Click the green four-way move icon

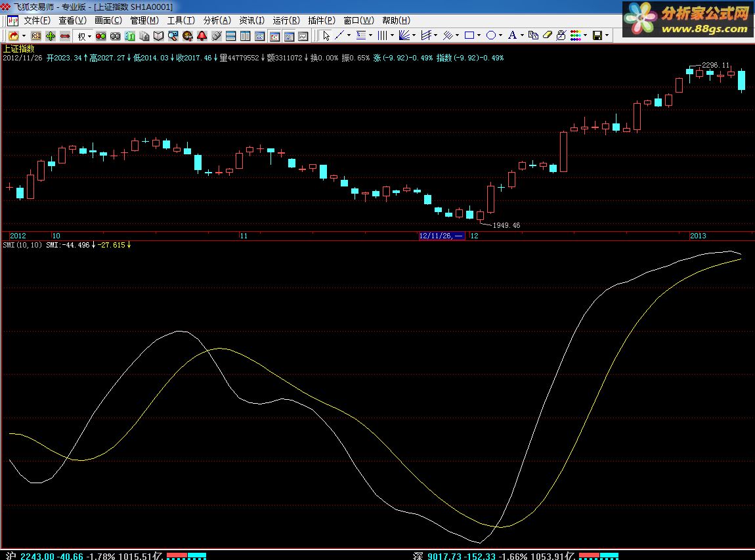tap(51, 35)
